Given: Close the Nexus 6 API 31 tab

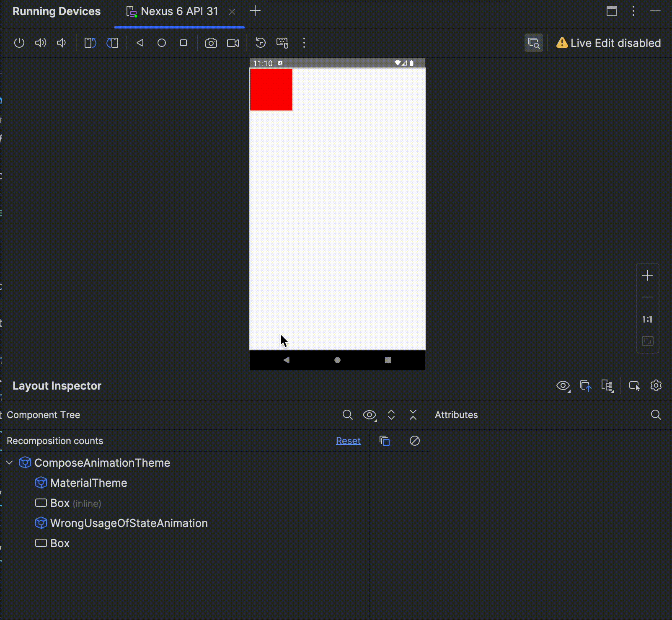Looking at the screenshot, I should [232, 12].
